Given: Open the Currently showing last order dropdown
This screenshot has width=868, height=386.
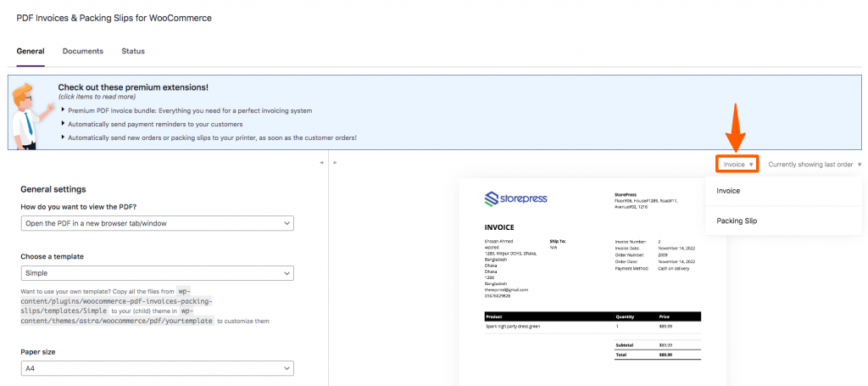Looking at the screenshot, I should 815,165.
